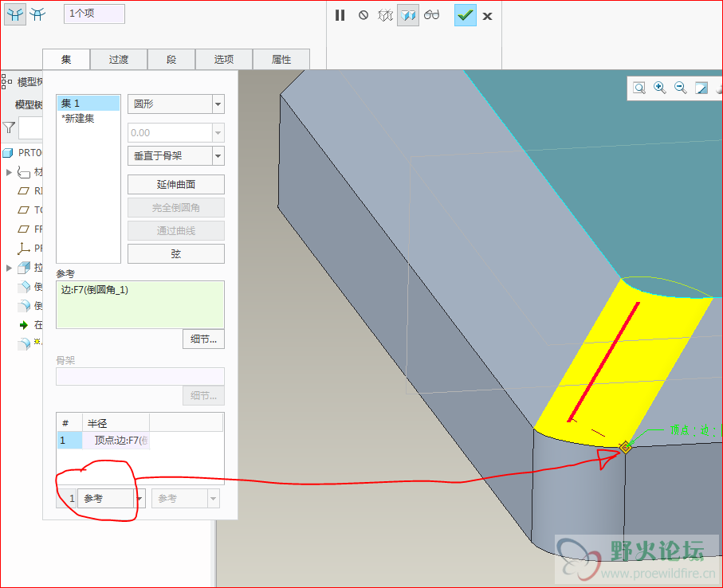Select the first round feature in tree
The image size is (723, 588).
[30, 287]
